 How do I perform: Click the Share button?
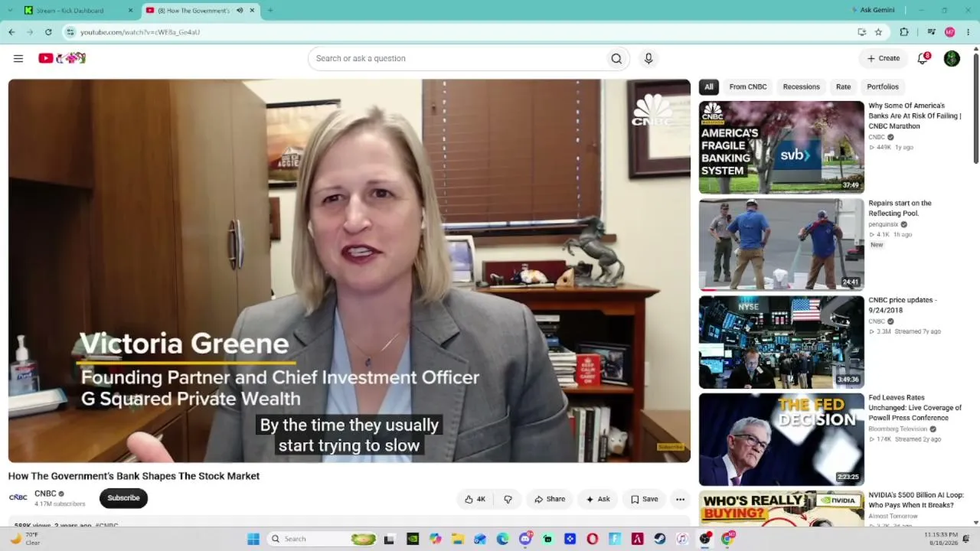point(550,499)
